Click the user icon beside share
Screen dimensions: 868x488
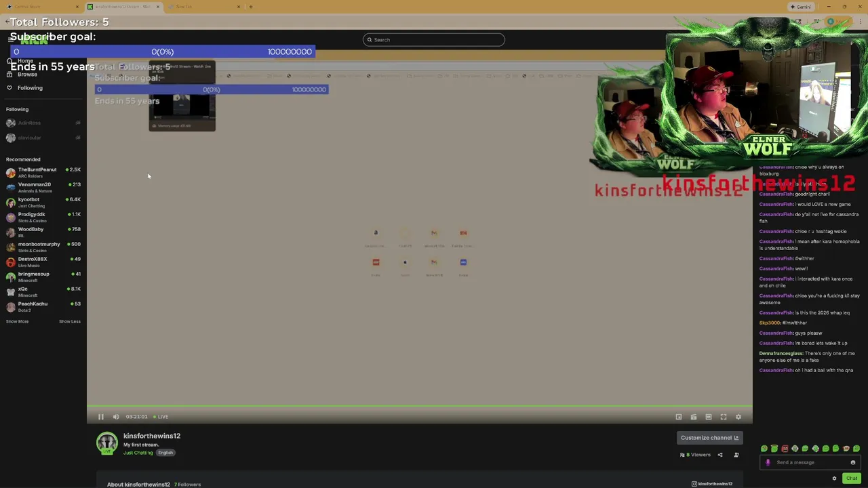(736, 455)
